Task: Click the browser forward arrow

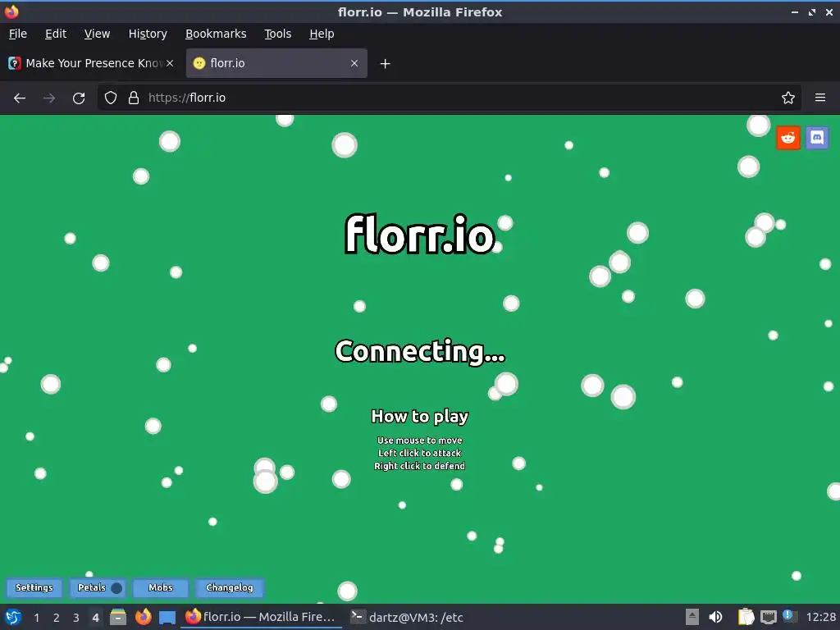Action: pyautogui.click(x=49, y=98)
